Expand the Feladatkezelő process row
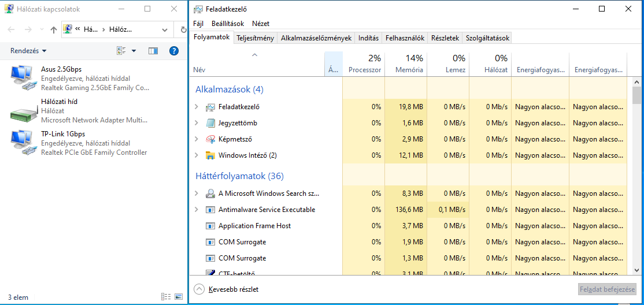The image size is (644, 305). pos(197,107)
